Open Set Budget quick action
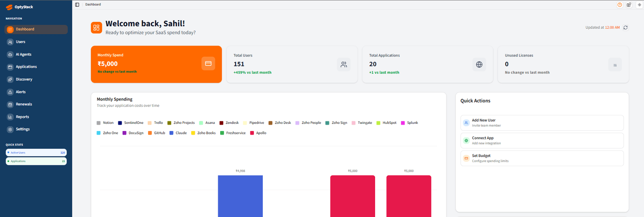 (x=542, y=158)
